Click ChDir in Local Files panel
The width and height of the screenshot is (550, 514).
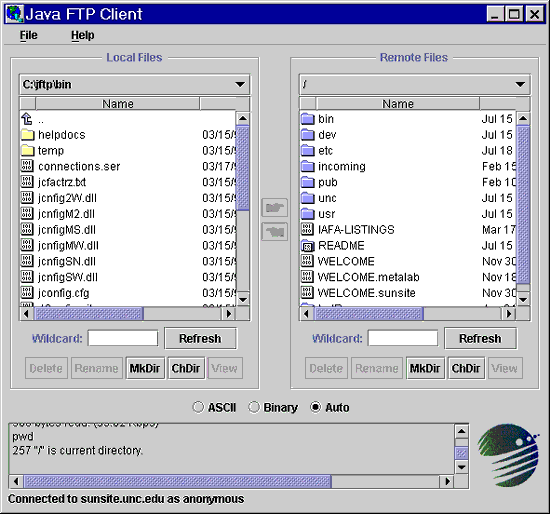[x=186, y=368]
